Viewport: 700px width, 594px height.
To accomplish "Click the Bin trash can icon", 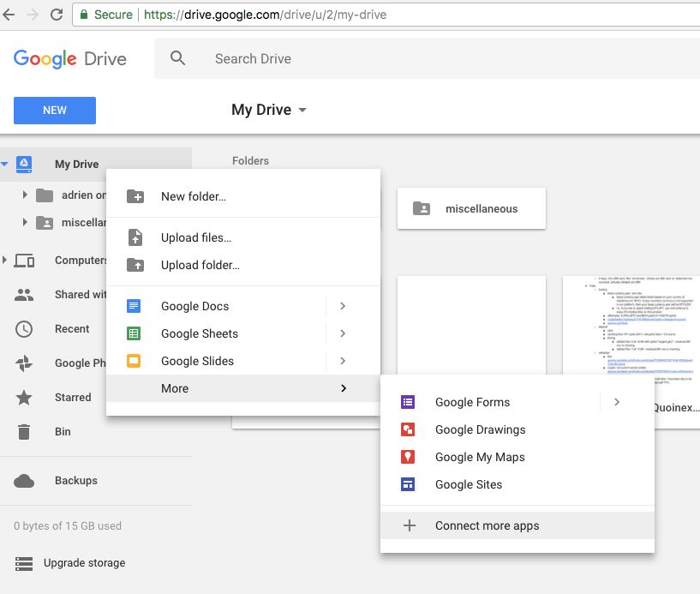I will 24,432.
